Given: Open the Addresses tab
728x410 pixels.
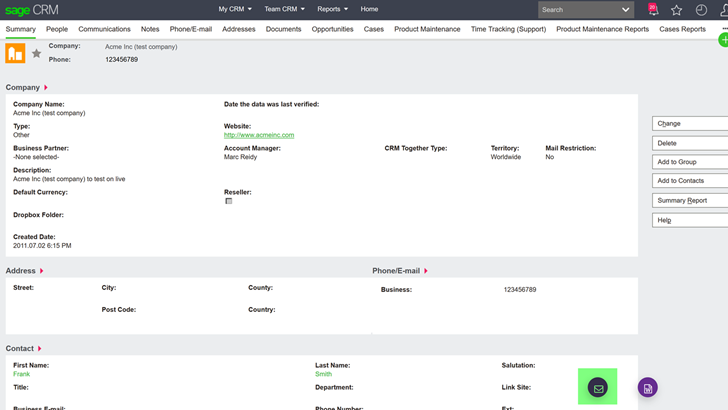Looking at the screenshot, I should click(239, 29).
